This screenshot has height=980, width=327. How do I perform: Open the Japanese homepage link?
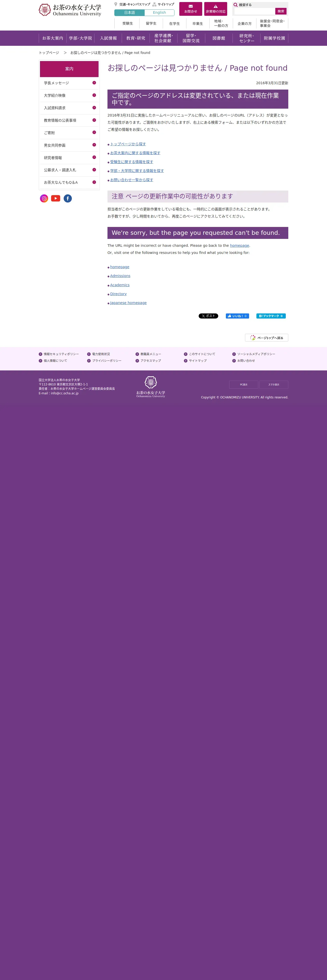point(128,303)
